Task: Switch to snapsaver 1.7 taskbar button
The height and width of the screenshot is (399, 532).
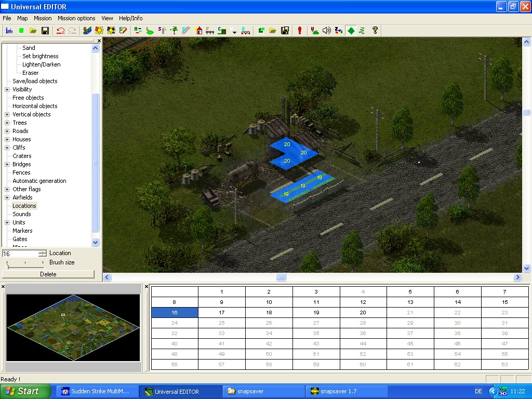Action: coord(347,391)
